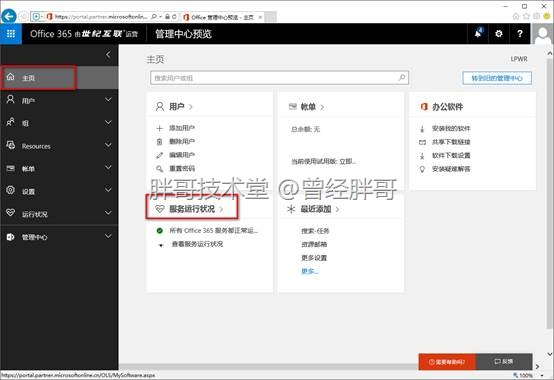Expand the 设置 sidebar section chevron

click(x=108, y=190)
